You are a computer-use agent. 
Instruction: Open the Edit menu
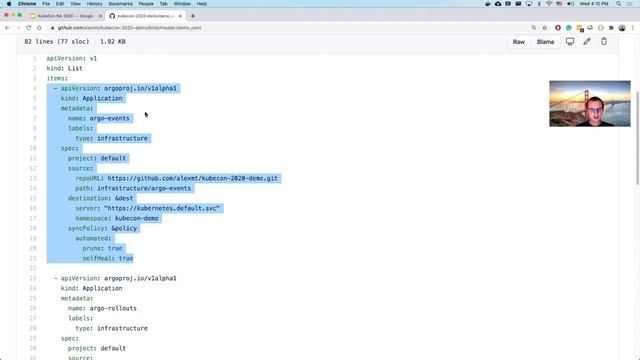click(x=60, y=4)
